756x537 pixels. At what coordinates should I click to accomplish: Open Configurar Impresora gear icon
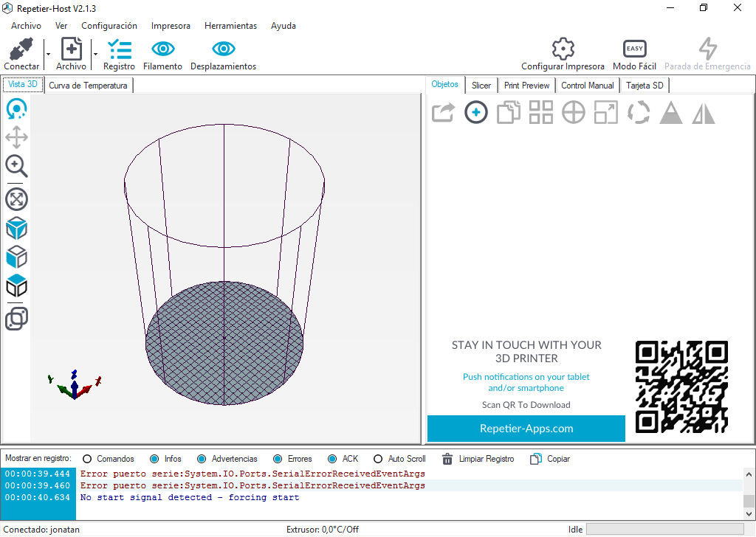point(563,49)
